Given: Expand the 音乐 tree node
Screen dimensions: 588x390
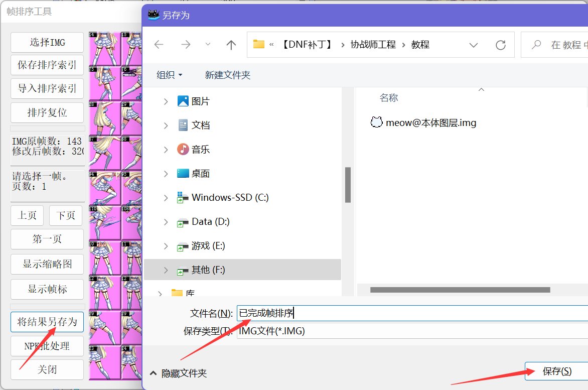Looking at the screenshot, I should tap(166, 150).
